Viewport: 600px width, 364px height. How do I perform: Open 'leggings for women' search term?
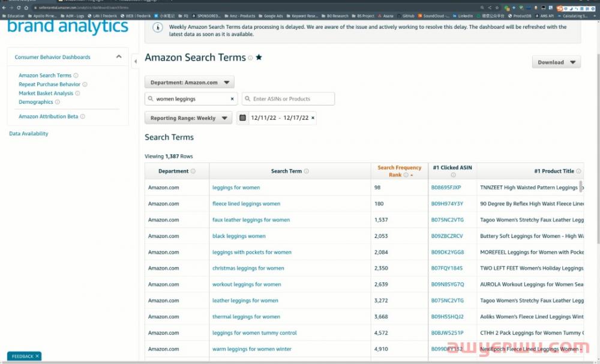(236, 188)
